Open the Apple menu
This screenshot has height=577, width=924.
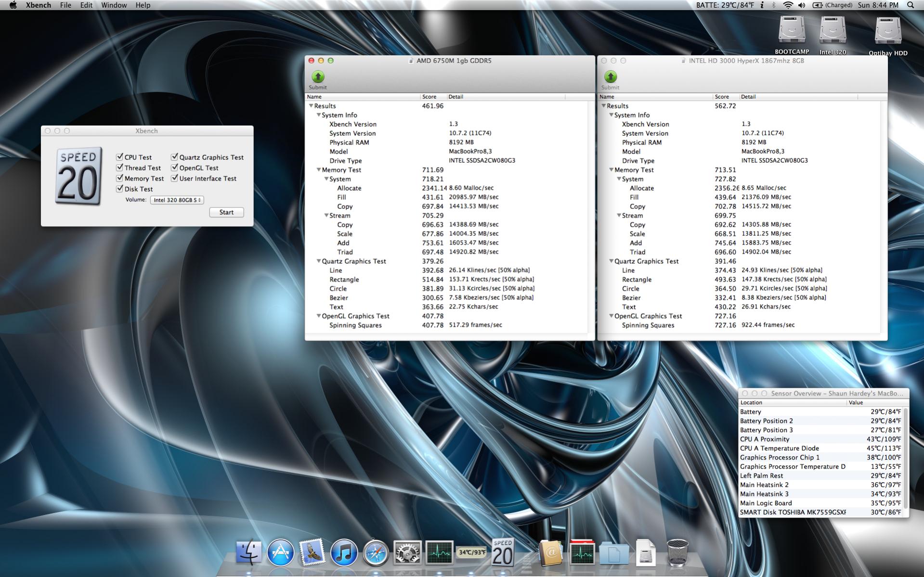pos(13,5)
